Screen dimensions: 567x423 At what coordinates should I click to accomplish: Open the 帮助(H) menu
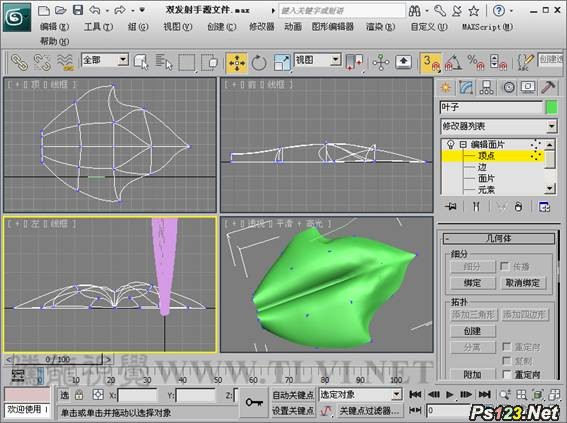55,42
